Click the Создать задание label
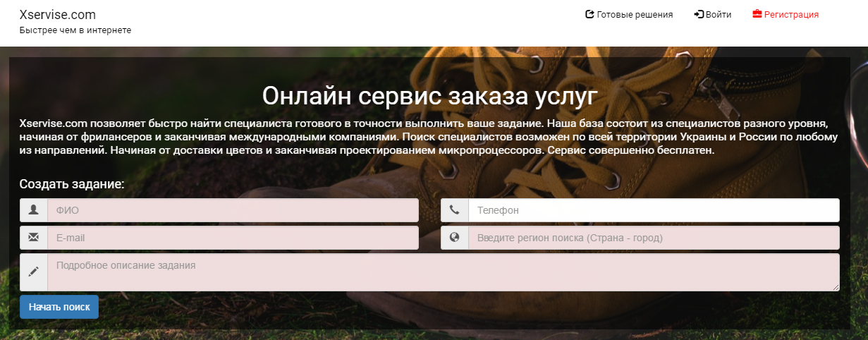 click(72, 184)
